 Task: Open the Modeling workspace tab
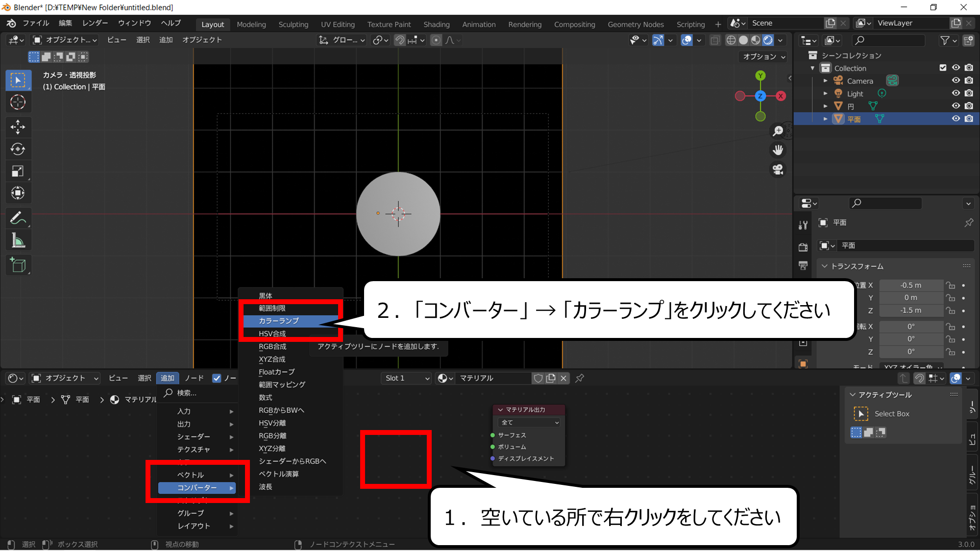[251, 24]
